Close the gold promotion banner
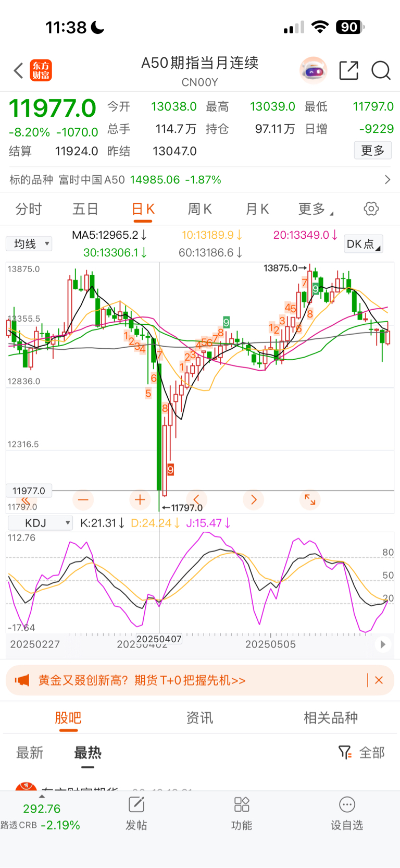 379,680
